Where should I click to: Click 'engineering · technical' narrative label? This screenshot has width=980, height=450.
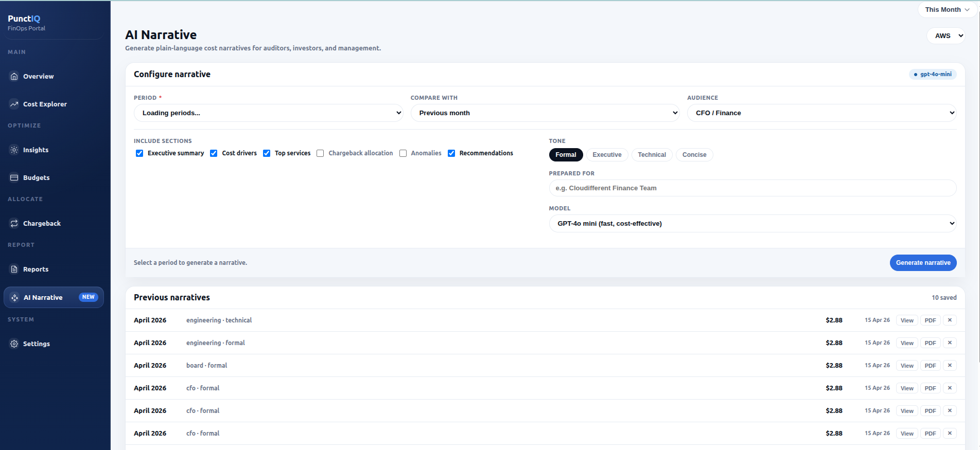(219, 320)
